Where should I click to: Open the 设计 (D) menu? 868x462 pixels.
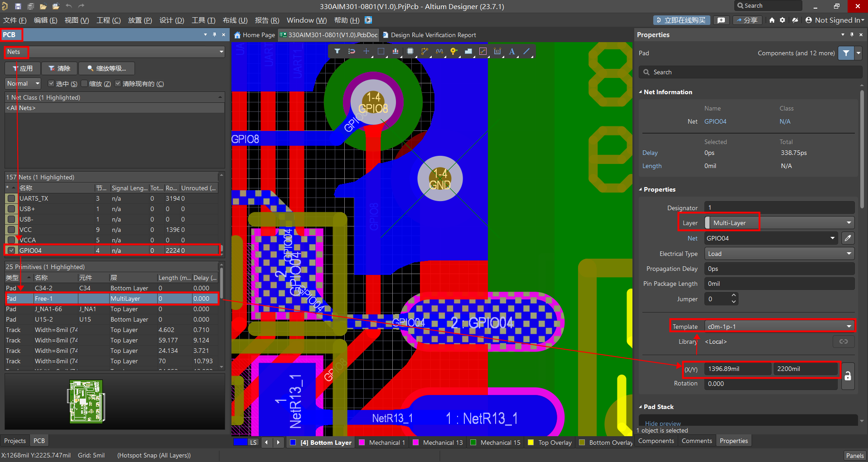[171, 20]
